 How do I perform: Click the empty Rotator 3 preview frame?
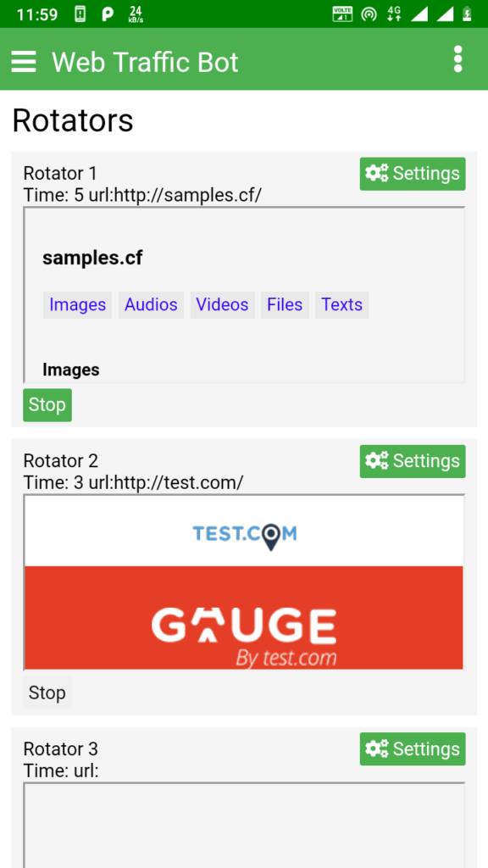(244, 825)
